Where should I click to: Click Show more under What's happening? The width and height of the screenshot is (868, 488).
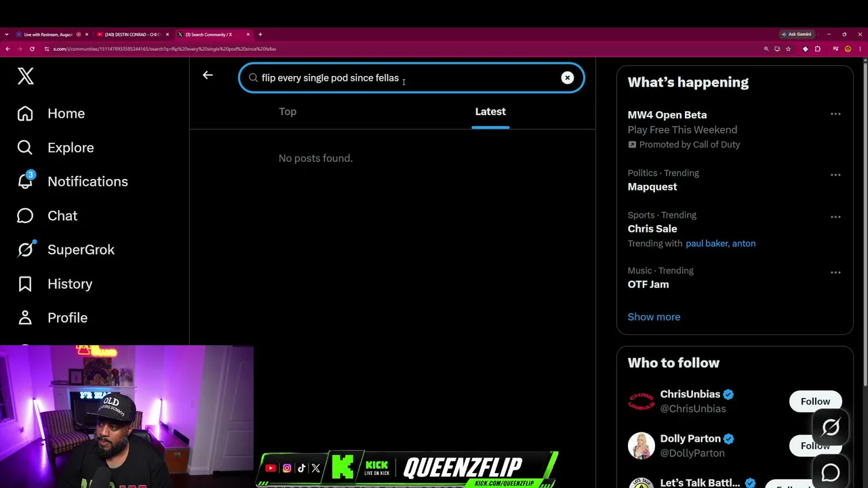coord(654,317)
